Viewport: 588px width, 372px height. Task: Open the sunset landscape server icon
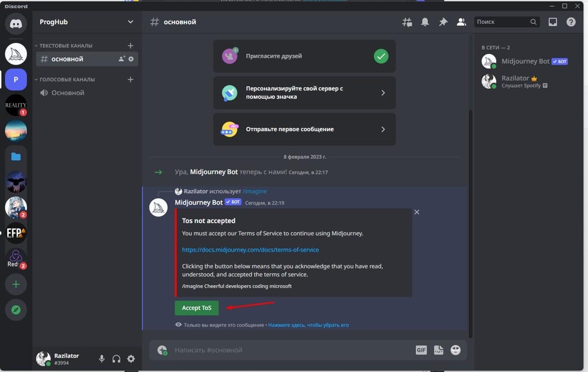[x=16, y=131]
